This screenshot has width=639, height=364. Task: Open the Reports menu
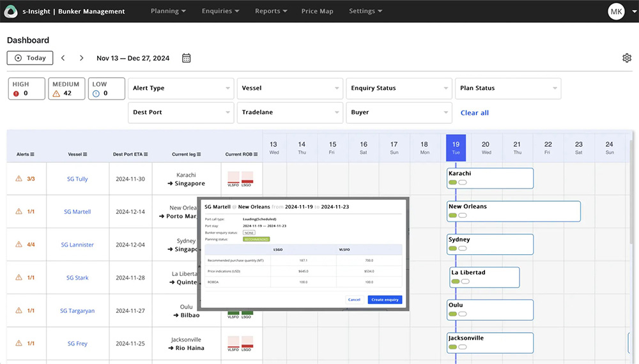(271, 11)
